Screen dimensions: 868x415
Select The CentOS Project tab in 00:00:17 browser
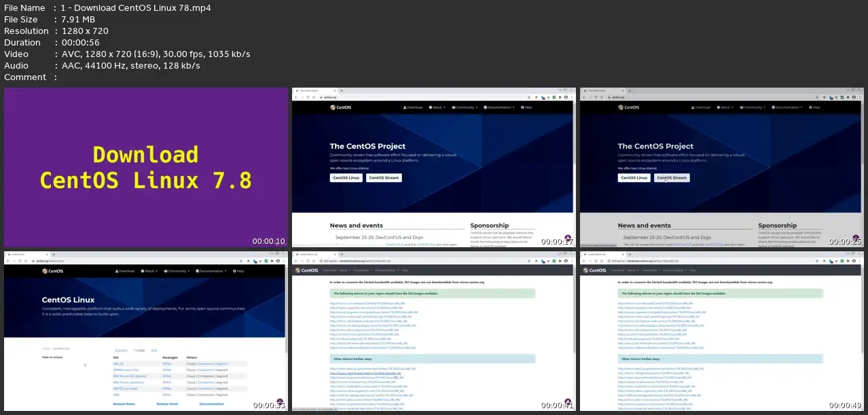[317, 91]
